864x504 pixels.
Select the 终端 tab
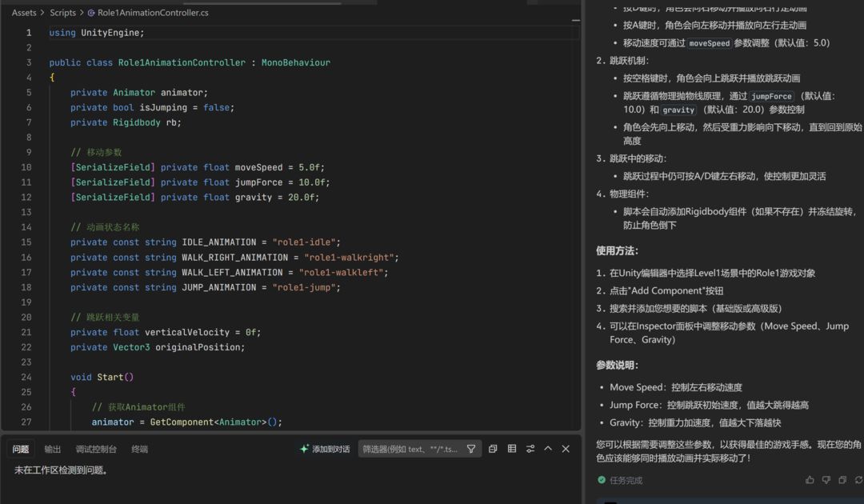point(139,450)
